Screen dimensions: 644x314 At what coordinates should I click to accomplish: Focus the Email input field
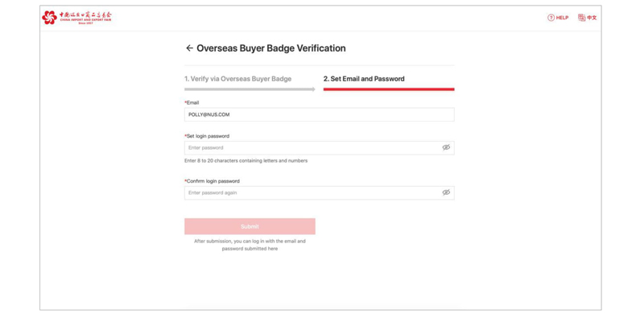(x=319, y=114)
